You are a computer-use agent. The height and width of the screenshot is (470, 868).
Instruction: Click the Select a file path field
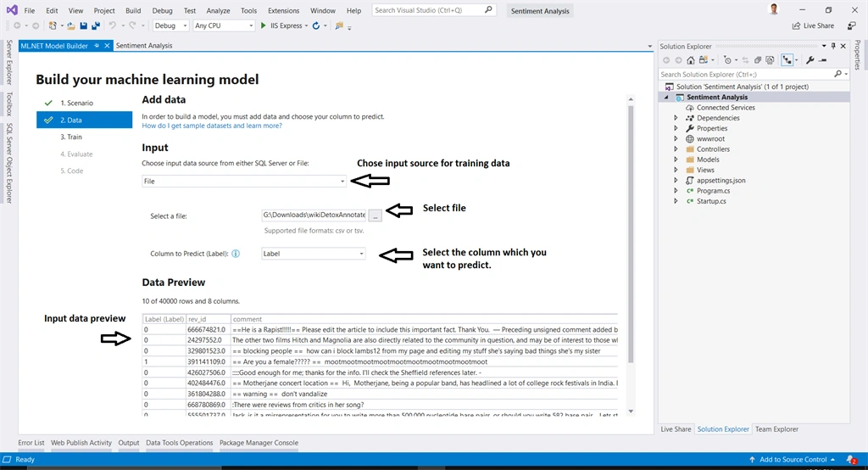click(x=314, y=215)
